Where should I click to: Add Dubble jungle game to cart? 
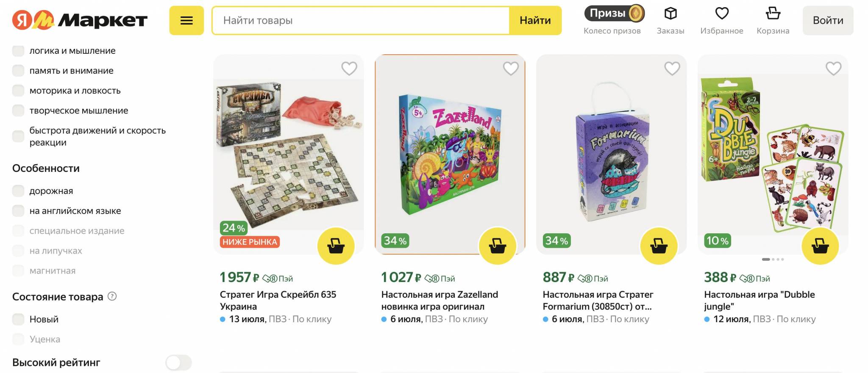pos(820,246)
